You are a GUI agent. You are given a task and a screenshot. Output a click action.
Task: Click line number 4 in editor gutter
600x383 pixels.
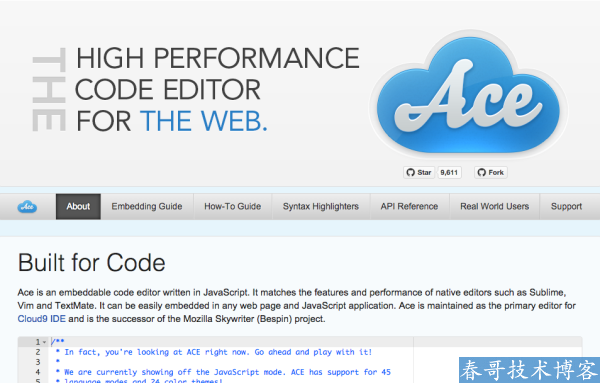[38, 372]
